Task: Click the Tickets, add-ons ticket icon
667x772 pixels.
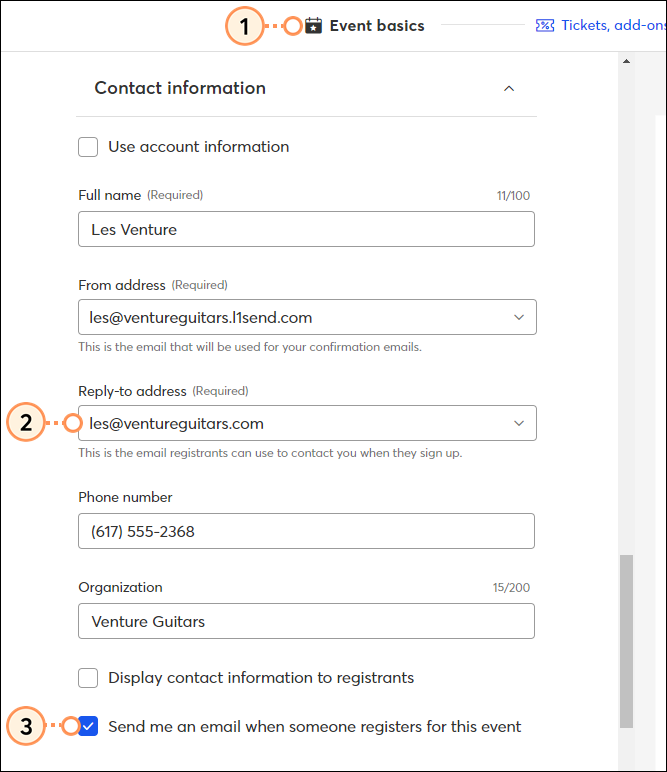Action: pos(544,26)
